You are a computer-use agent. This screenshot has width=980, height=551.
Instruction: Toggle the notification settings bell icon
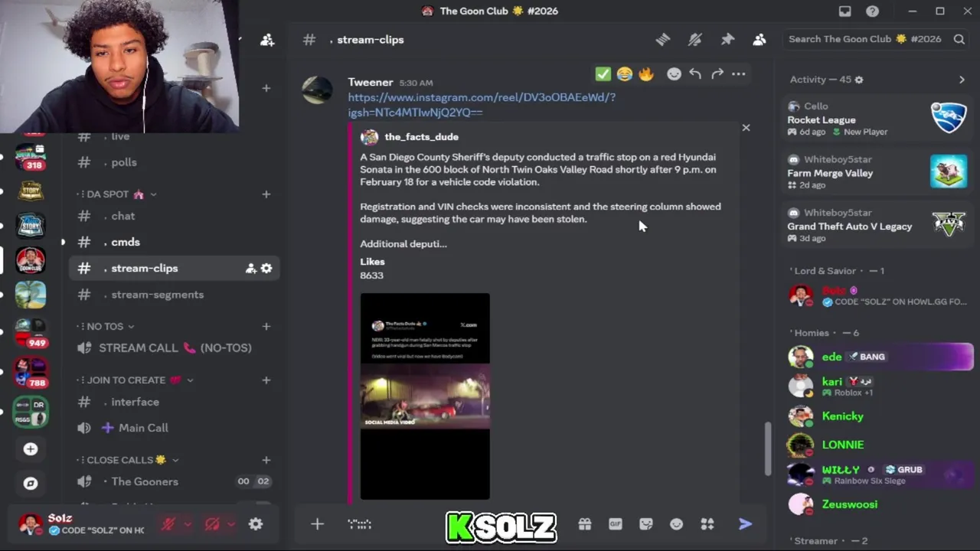click(695, 39)
